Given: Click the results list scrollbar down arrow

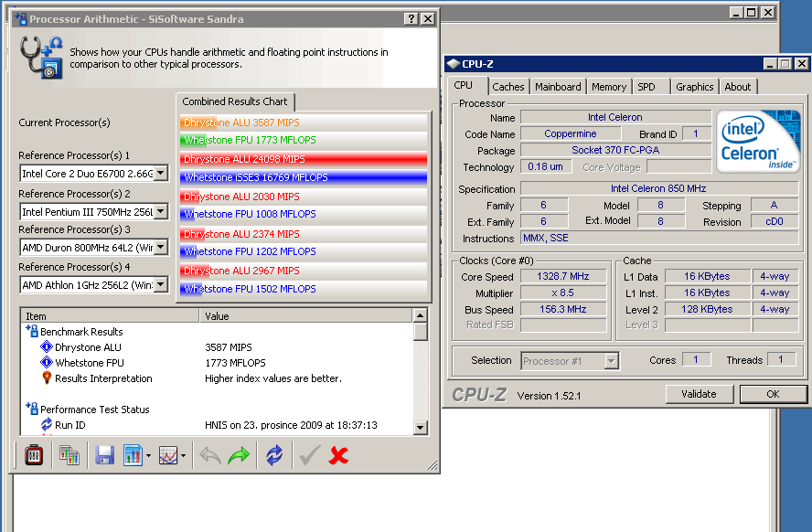Looking at the screenshot, I should 421,427.
